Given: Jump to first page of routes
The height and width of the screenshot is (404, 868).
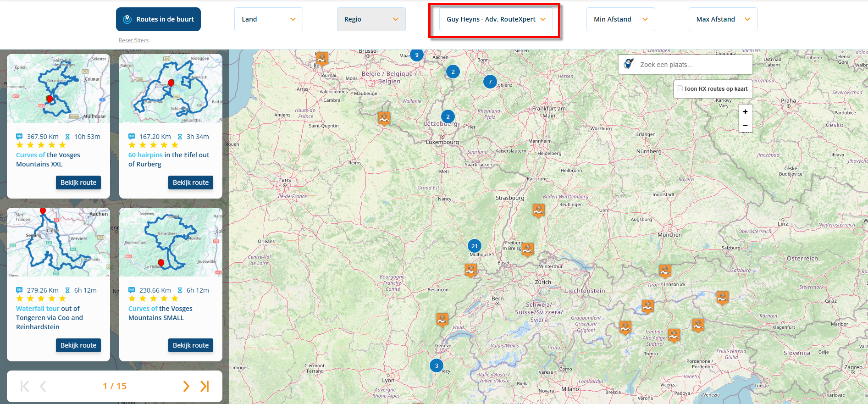Looking at the screenshot, I should [25, 387].
